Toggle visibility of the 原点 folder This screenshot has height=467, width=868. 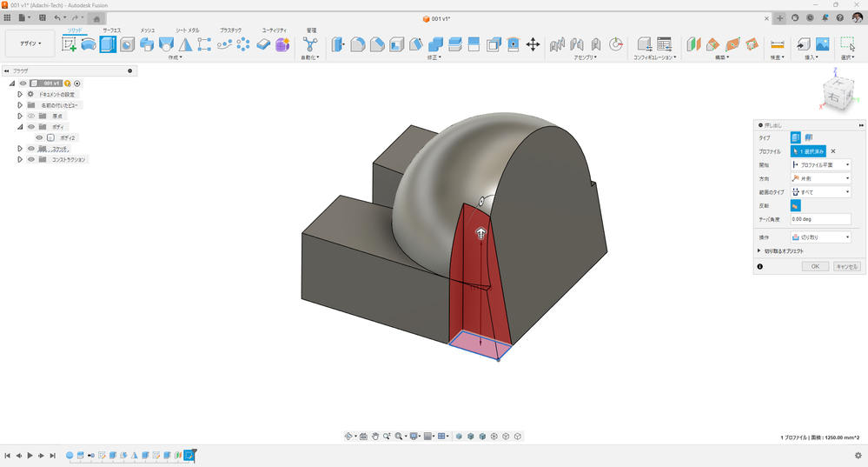tap(31, 116)
